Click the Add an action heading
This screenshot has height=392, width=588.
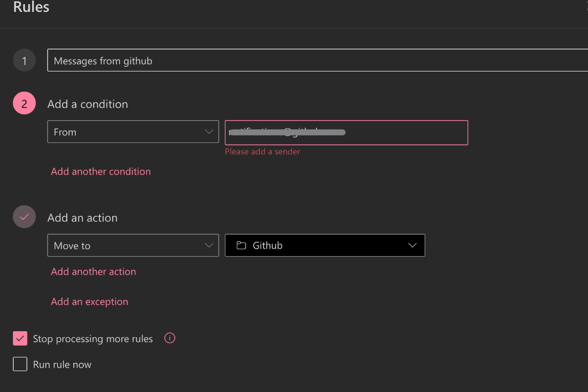point(82,218)
